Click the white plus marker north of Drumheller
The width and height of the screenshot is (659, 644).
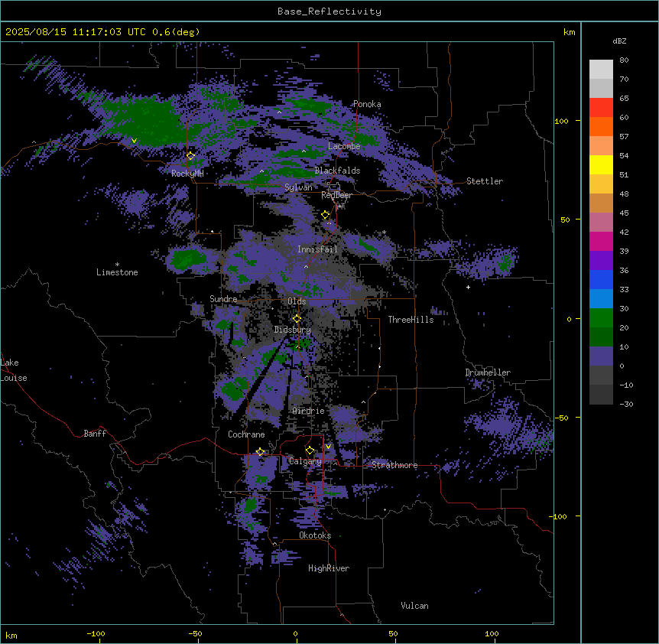coord(468,287)
